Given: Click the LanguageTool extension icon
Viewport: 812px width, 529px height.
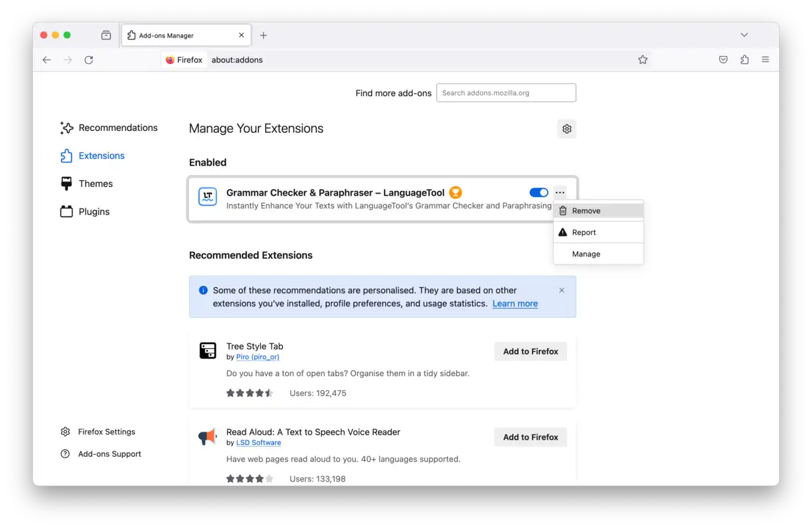Looking at the screenshot, I should click(208, 197).
